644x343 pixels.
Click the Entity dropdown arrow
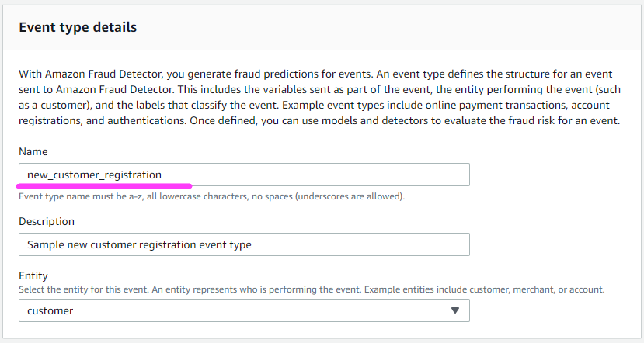click(x=455, y=311)
